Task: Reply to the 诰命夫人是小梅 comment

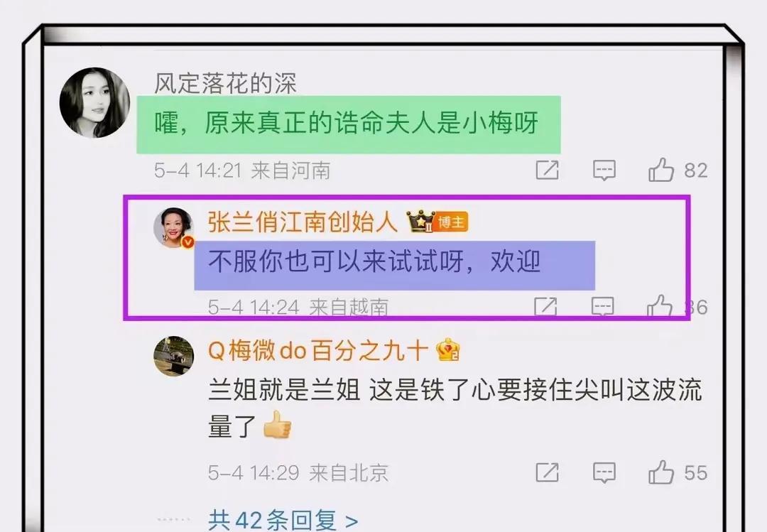Action: coord(604,170)
